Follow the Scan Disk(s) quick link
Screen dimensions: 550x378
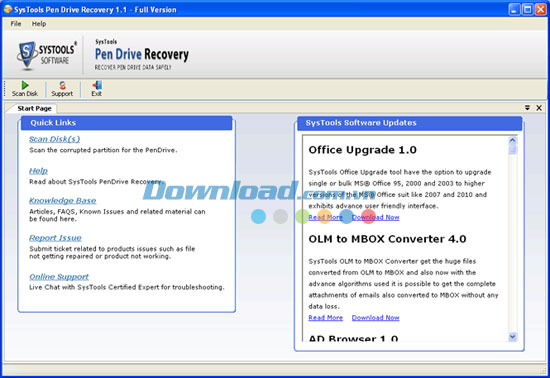pos(54,139)
